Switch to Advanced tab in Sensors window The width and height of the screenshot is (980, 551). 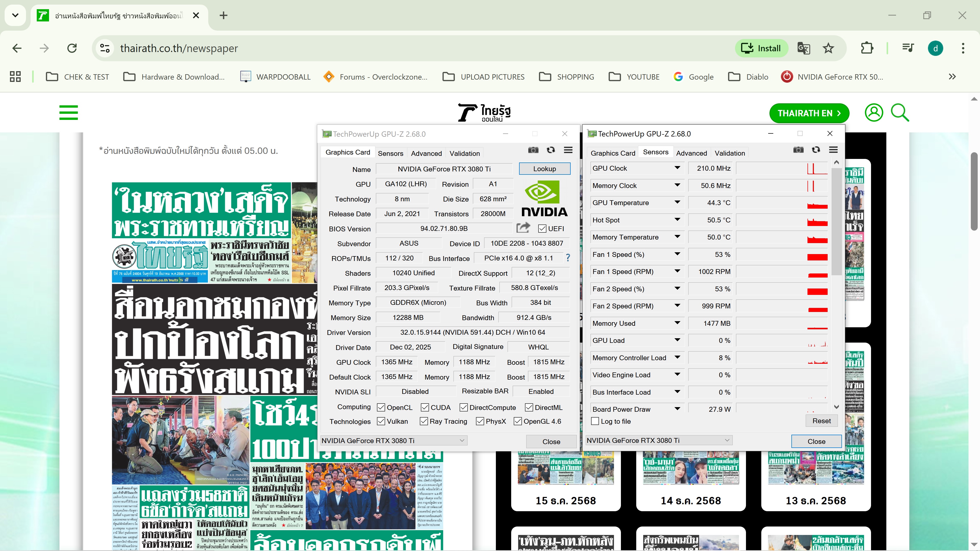691,153
